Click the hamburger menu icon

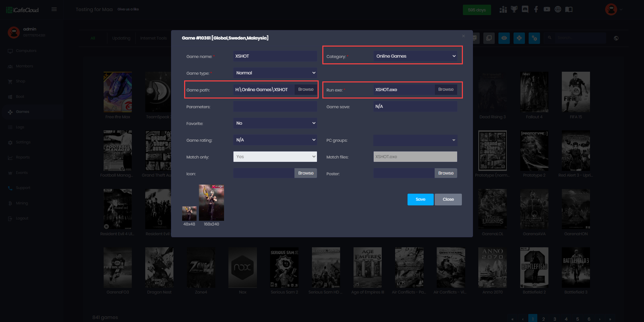[x=54, y=9]
